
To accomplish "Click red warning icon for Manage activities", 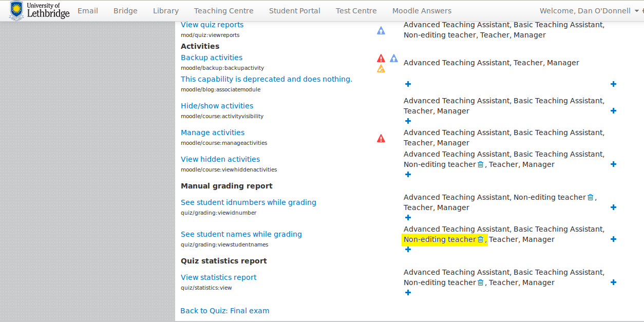I will pos(381,138).
